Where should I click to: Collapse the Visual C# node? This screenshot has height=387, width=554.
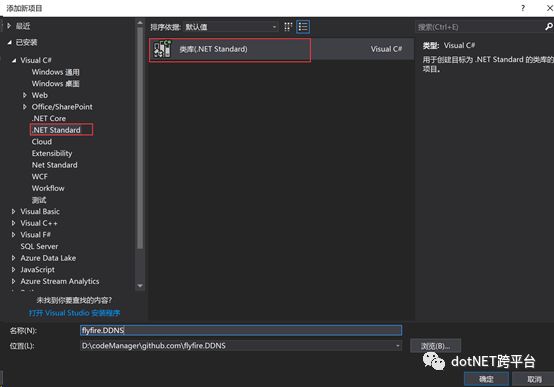(14, 60)
